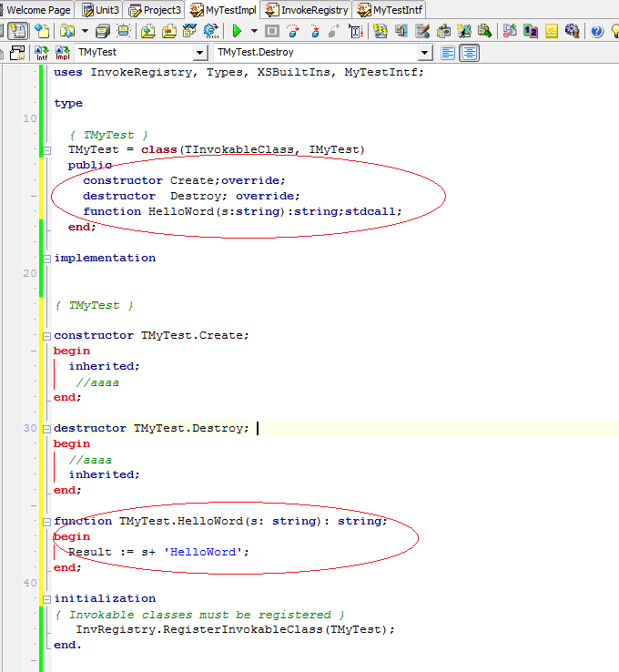The width and height of the screenshot is (619, 672).
Task: Click the form with brush icon
Action: [422, 31]
